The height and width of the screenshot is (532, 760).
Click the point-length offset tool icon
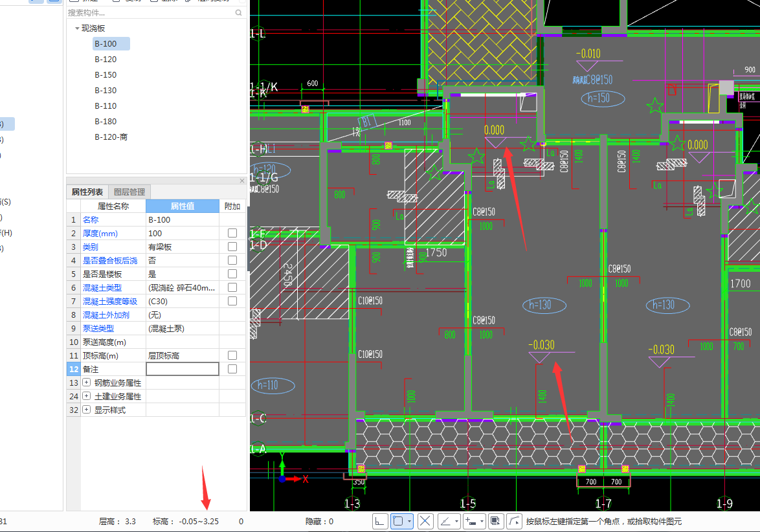(471, 521)
